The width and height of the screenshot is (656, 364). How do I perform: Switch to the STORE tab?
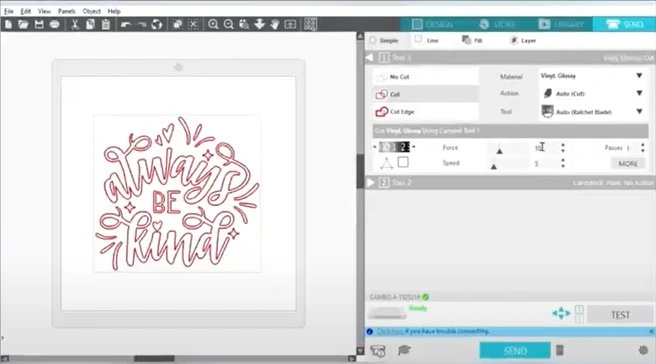pos(497,24)
